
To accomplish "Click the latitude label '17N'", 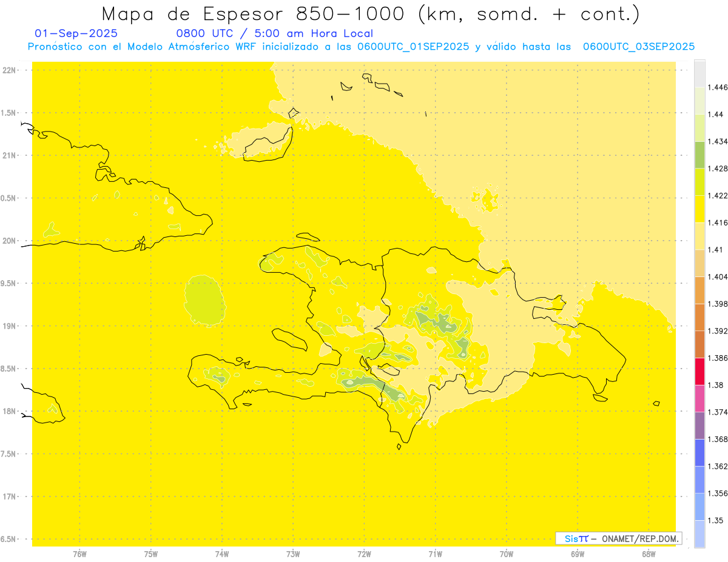I will [10, 497].
